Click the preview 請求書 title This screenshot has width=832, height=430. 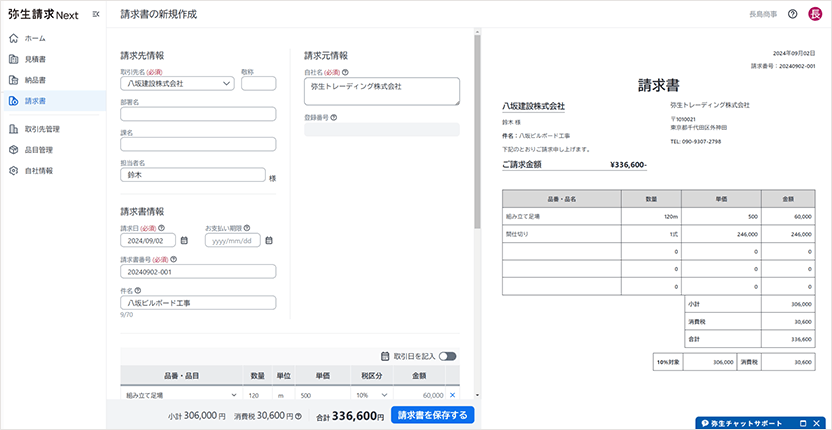659,84
